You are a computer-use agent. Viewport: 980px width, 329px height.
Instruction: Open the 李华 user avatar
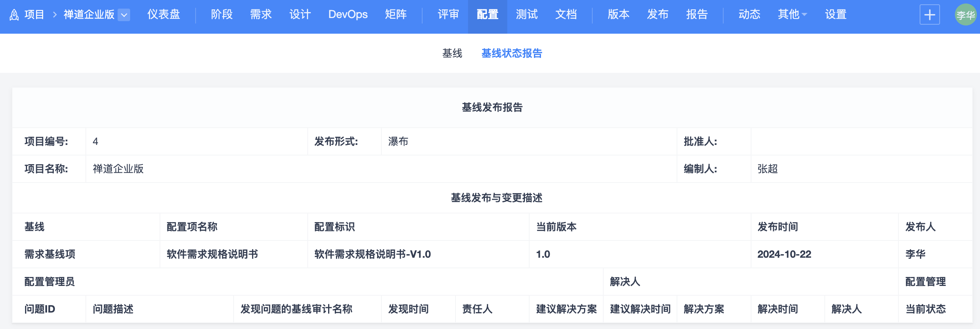point(965,15)
